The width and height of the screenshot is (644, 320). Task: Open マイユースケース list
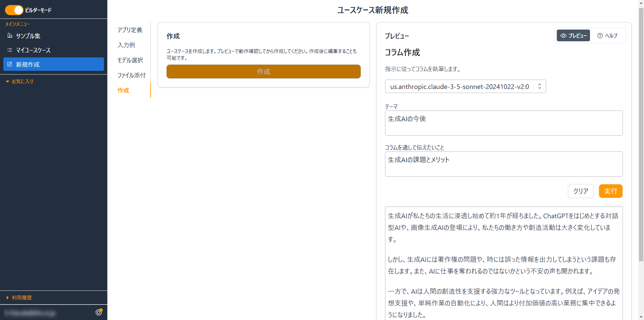click(x=54, y=50)
